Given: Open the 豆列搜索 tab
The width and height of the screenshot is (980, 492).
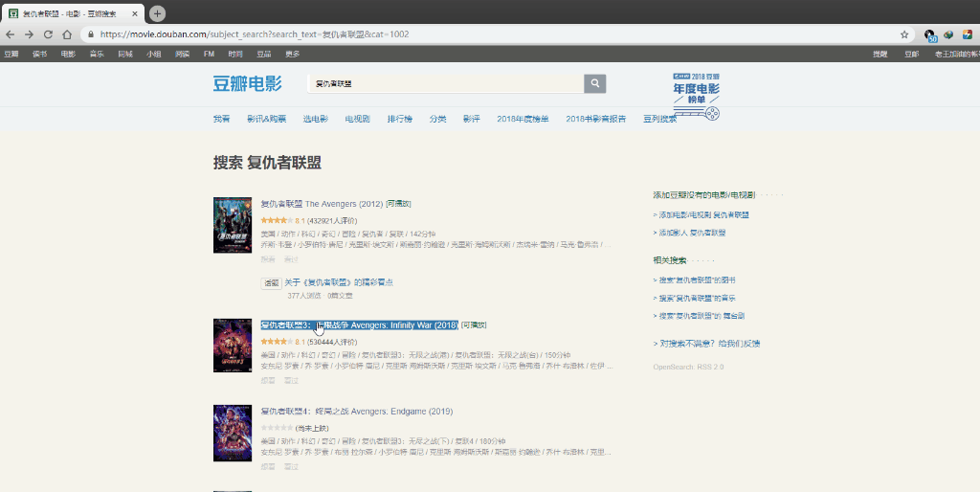Looking at the screenshot, I should tap(659, 119).
